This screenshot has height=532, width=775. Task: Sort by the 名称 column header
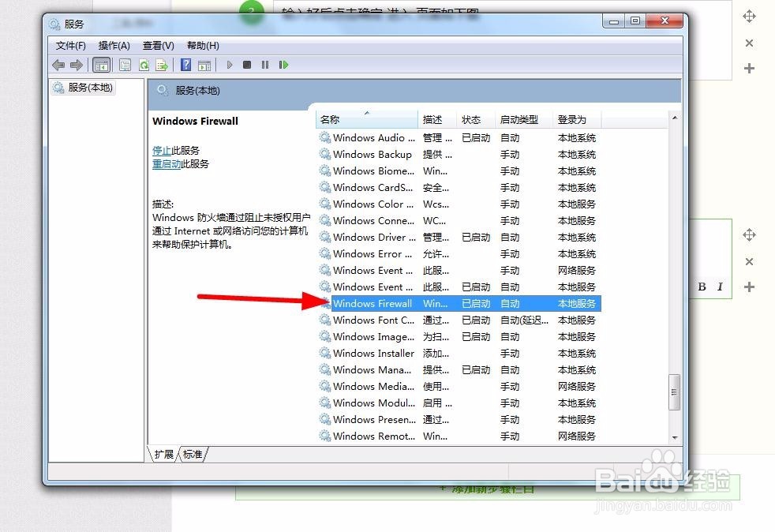(x=367, y=120)
